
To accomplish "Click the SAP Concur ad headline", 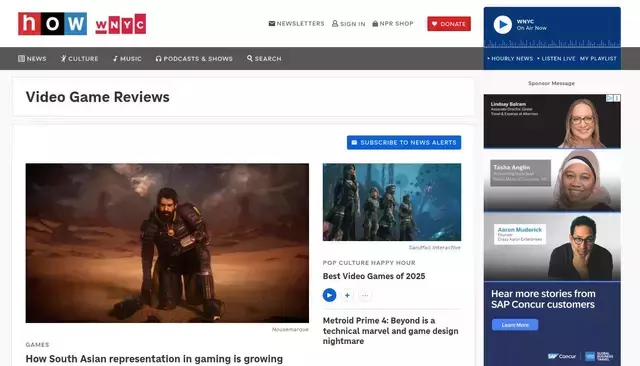I will coord(543,299).
